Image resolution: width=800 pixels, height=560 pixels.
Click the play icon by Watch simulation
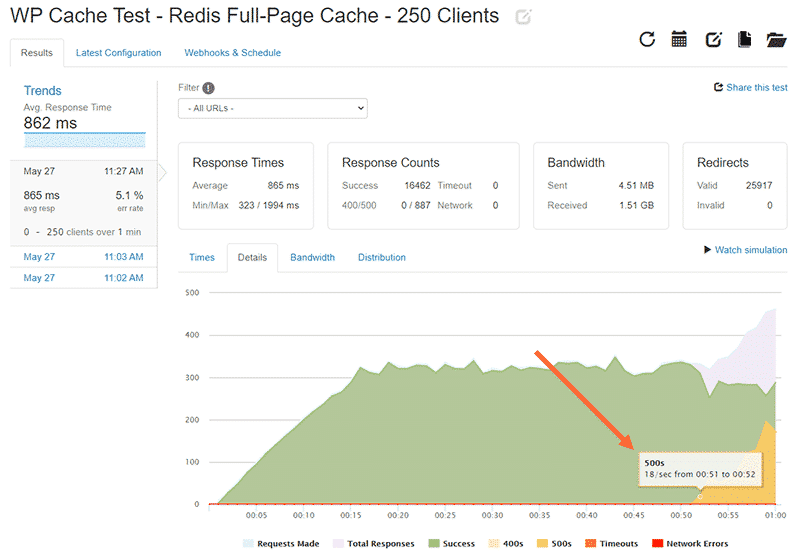point(707,249)
